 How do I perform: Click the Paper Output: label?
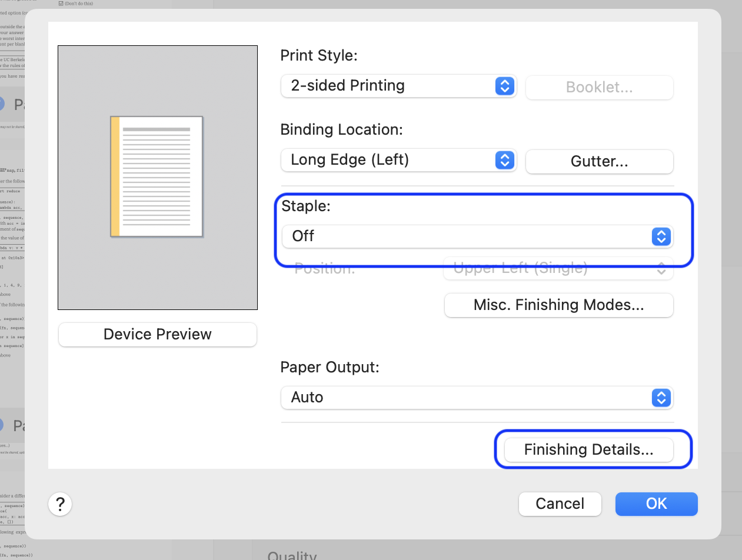point(330,367)
